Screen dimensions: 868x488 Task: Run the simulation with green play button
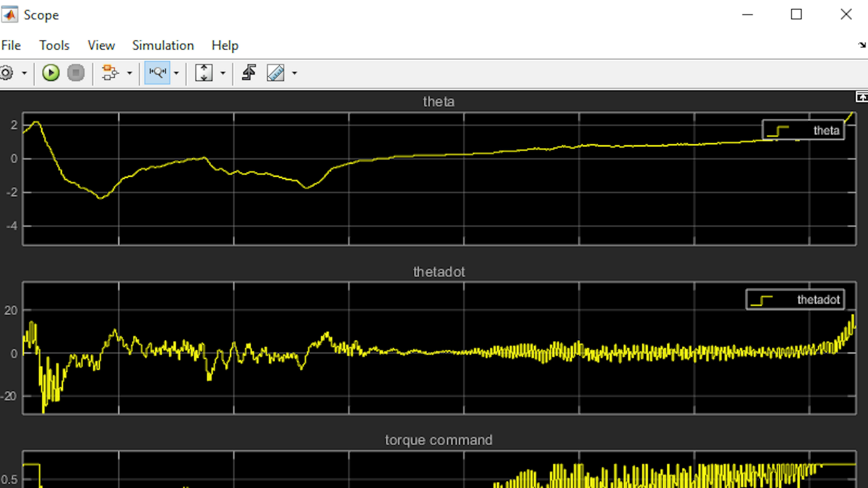[x=51, y=73]
